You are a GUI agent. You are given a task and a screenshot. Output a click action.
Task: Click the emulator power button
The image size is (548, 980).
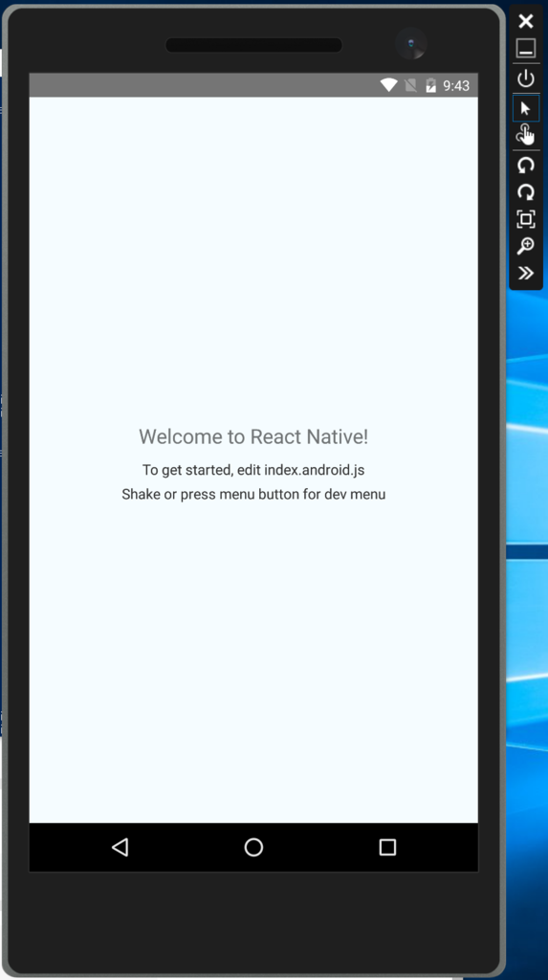tap(526, 78)
